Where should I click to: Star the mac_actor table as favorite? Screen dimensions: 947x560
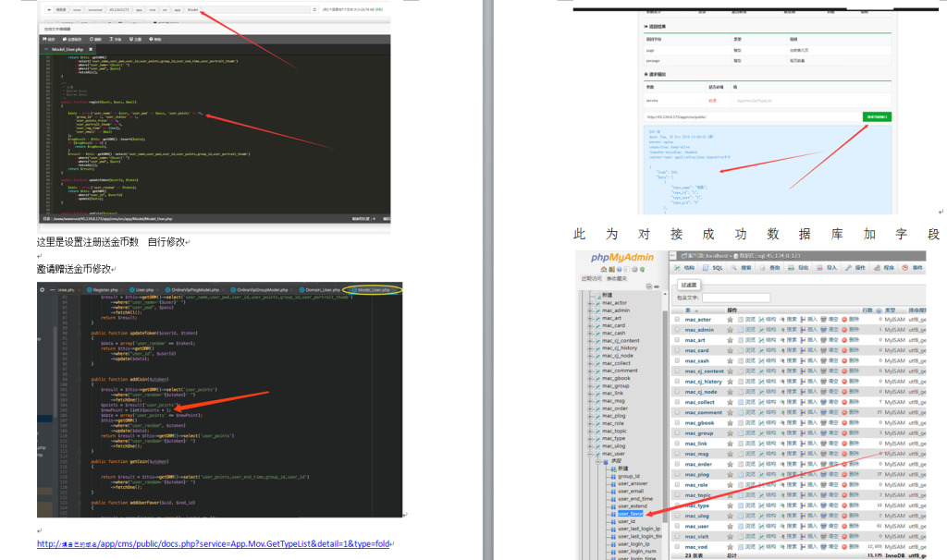pos(731,319)
